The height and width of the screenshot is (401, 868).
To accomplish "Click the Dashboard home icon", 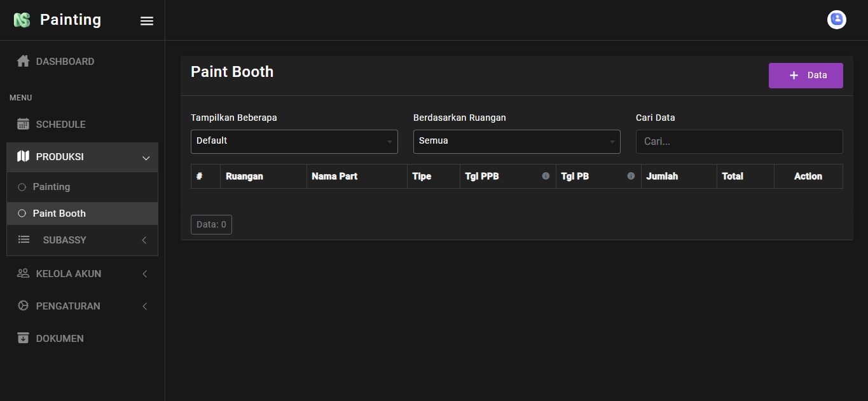I will pyautogui.click(x=23, y=62).
